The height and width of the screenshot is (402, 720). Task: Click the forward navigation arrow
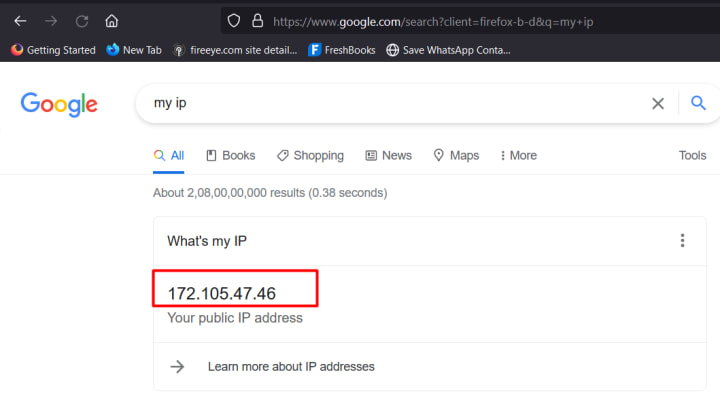51,21
